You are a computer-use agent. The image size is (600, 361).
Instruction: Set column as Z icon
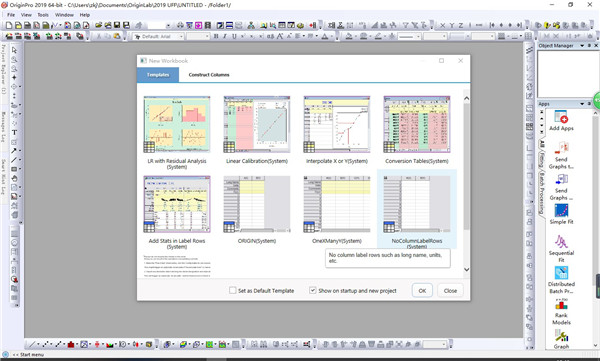[x=461, y=25]
